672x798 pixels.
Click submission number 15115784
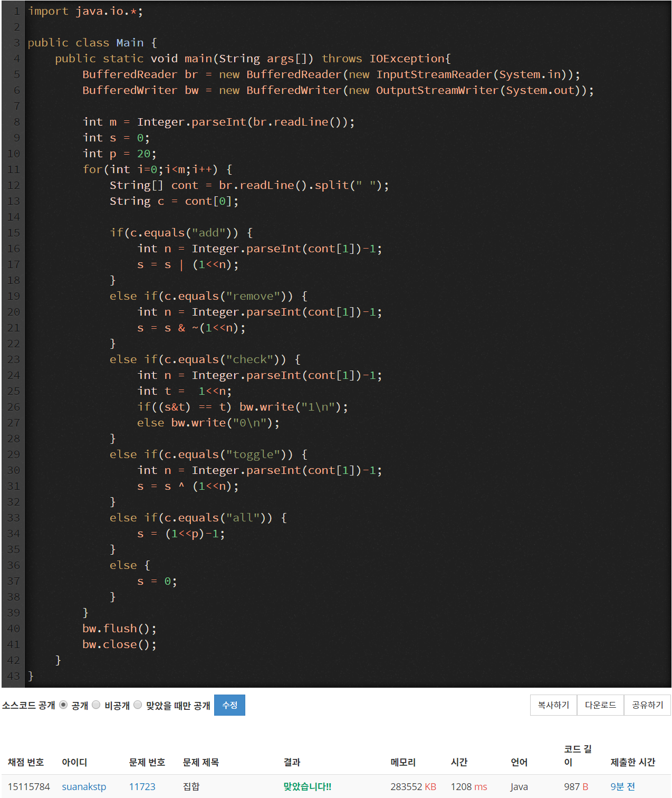point(28,786)
